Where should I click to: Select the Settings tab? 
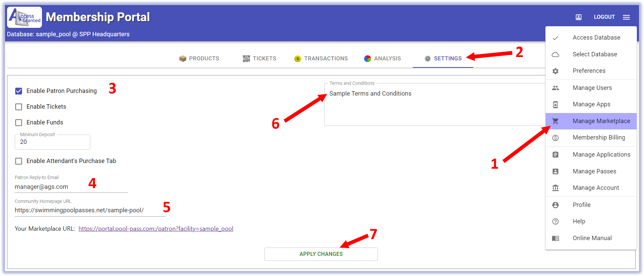point(443,59)
